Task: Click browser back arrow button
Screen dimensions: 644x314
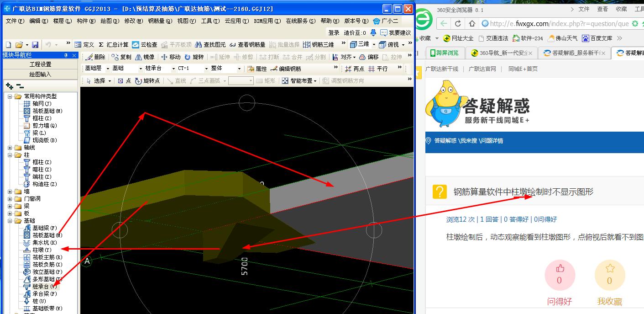Action: point(443,24)
